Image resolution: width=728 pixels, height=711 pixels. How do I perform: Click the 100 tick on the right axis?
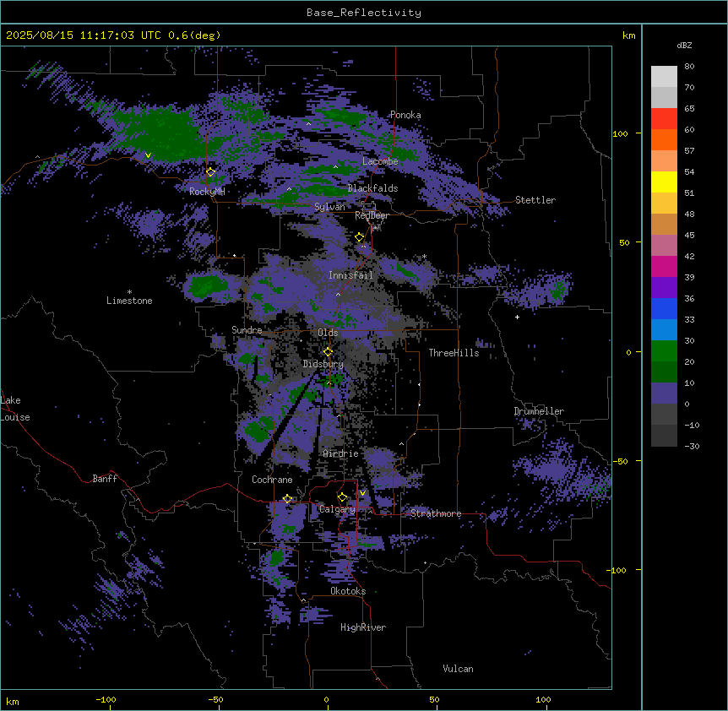[x=620, y=134]
